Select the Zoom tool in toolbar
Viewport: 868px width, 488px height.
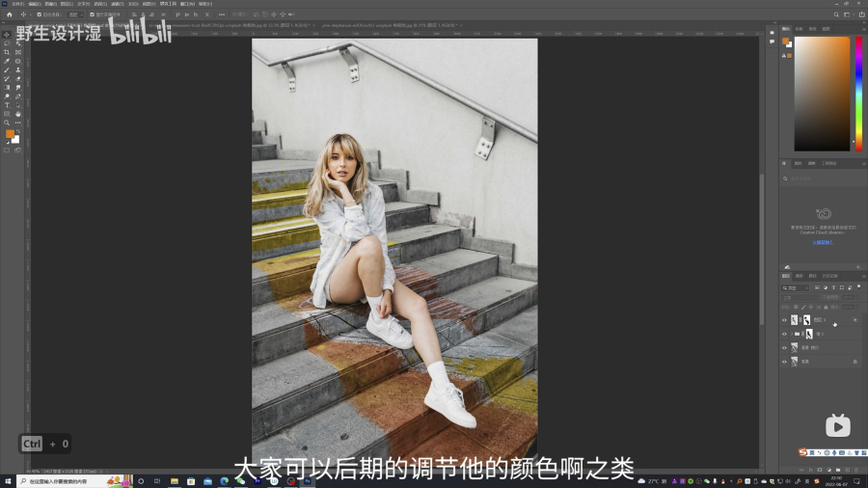7,122
